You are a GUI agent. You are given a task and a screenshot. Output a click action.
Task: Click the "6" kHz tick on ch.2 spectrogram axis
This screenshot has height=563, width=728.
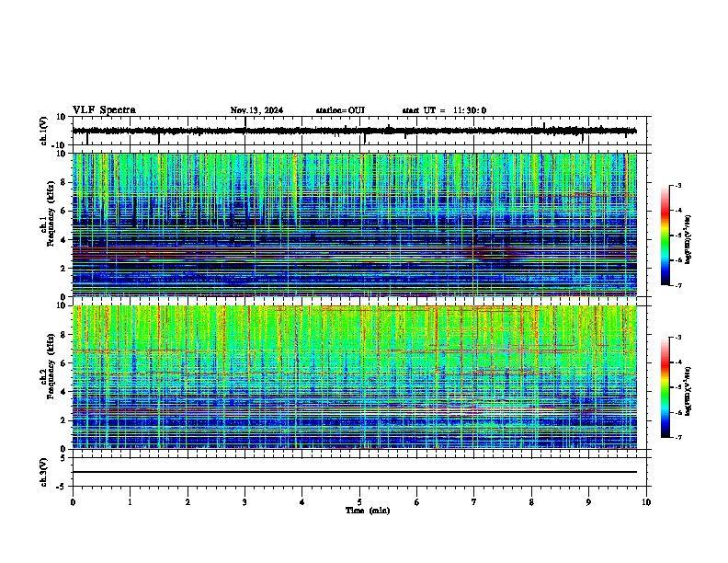click(x=64, y=362)
